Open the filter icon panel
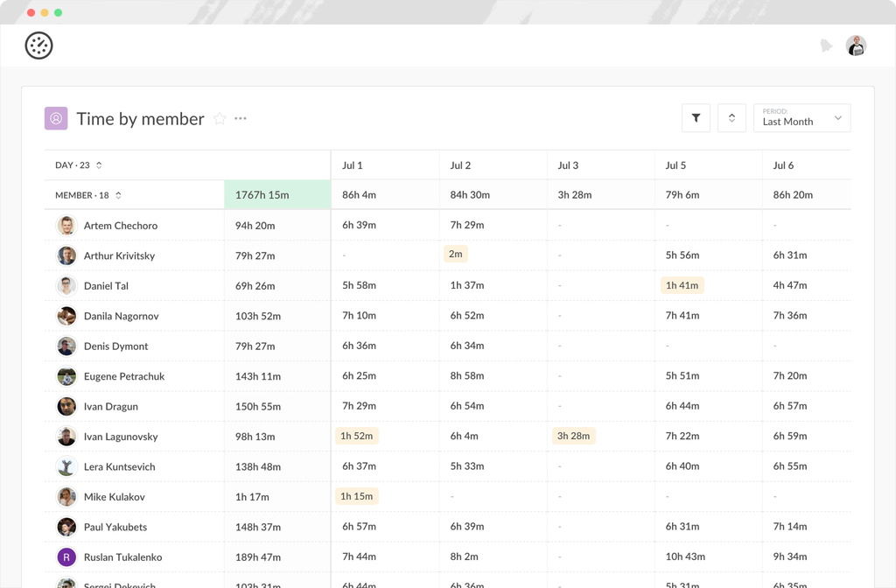 pyautogui.click(x=696, y=117)
